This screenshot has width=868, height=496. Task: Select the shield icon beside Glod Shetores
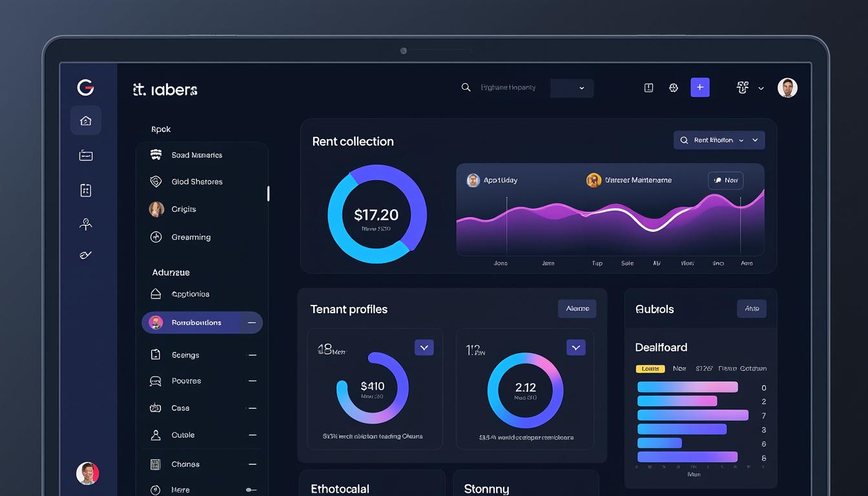tap(156, 181)
